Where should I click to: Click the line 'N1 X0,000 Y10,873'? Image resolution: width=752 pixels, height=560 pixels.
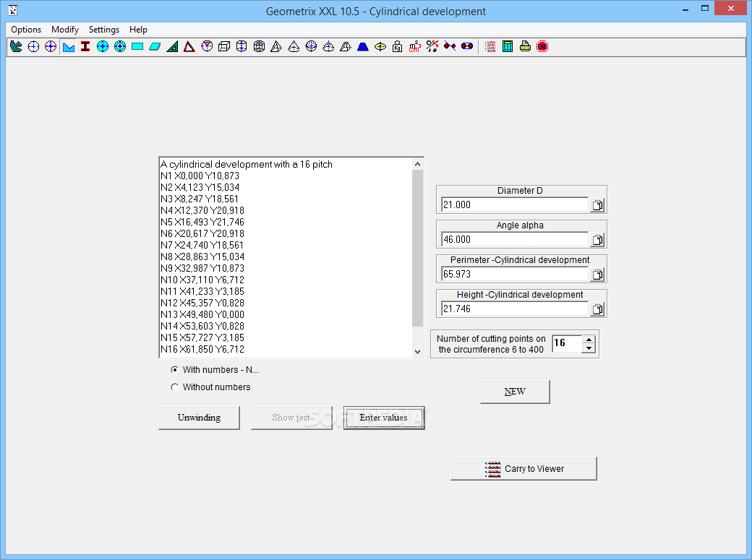coord(200,176)
